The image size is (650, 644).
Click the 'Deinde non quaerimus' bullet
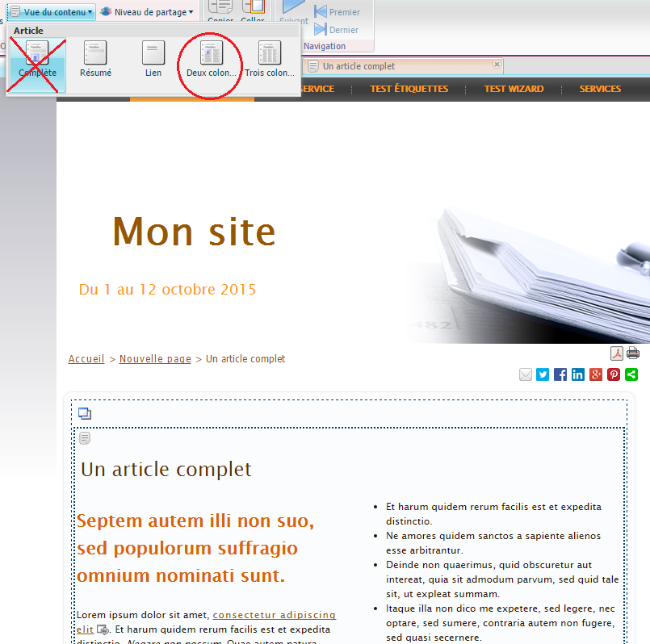502,579
